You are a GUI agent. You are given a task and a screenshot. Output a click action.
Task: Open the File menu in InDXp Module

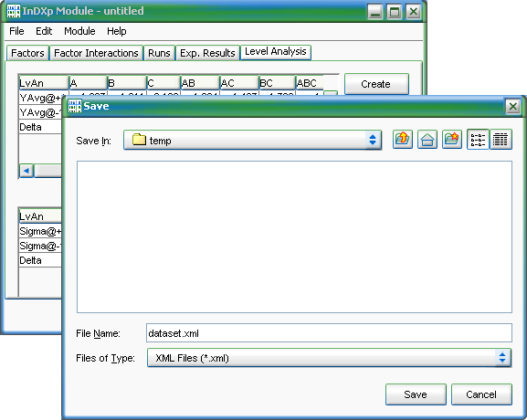click(16, 31)
